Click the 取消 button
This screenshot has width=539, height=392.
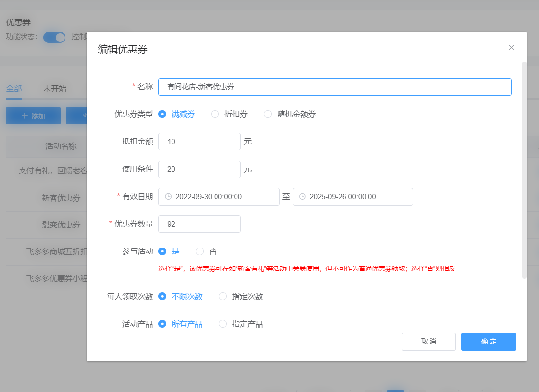click(429, 342)
